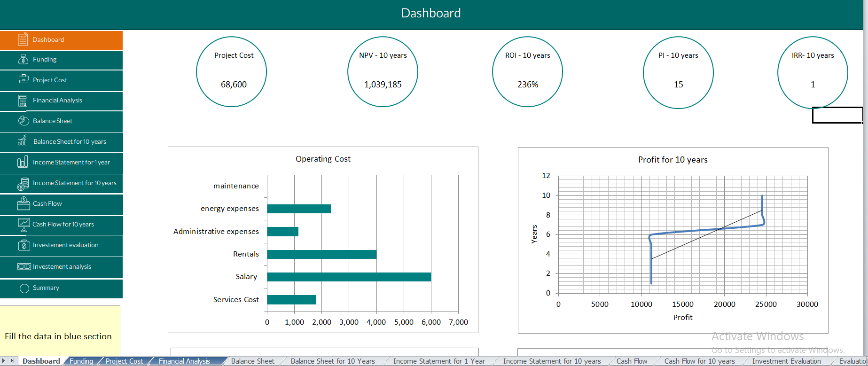Click the Cash Flow for 10 years chart board icon

23,225
